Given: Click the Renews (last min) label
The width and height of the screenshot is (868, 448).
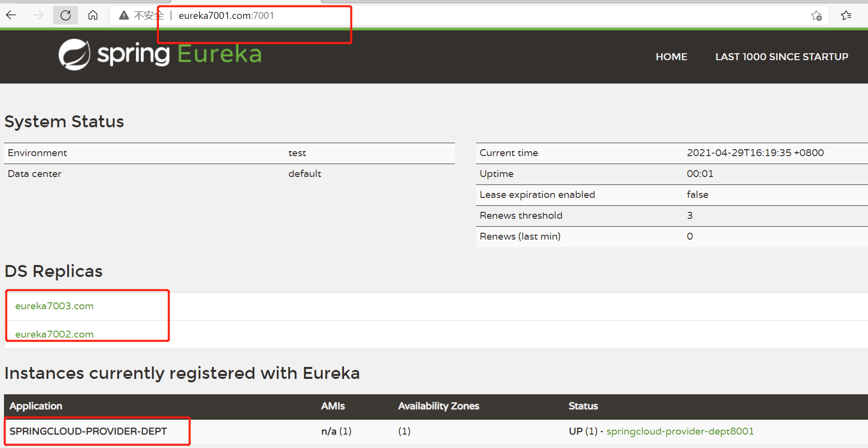Looking at the screenshot, I should [x=520, y=236].
